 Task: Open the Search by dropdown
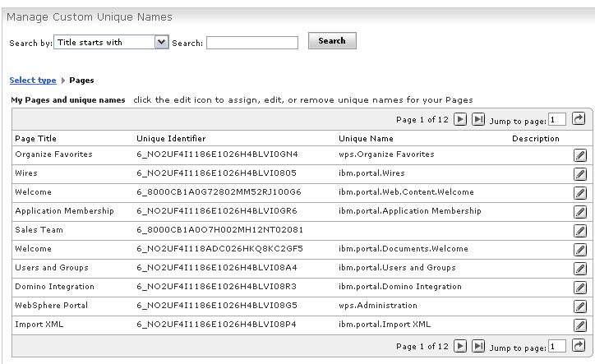tap(111, 42)
